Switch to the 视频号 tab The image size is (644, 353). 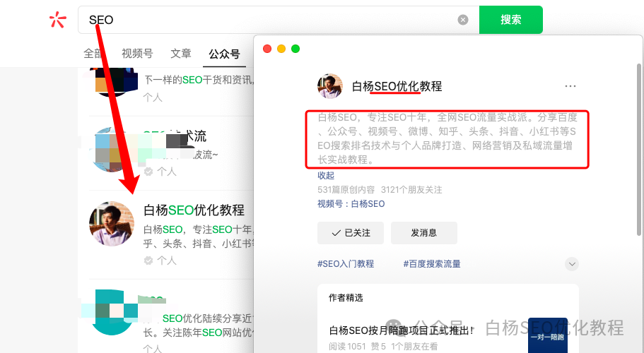(137, 54)
